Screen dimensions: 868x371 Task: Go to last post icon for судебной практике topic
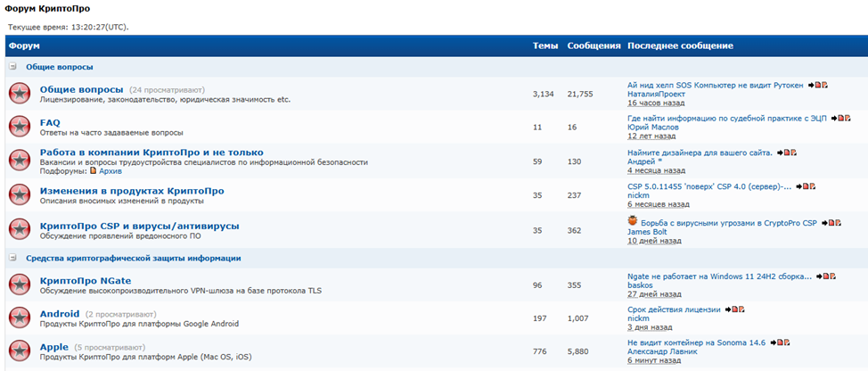[836, 118]
